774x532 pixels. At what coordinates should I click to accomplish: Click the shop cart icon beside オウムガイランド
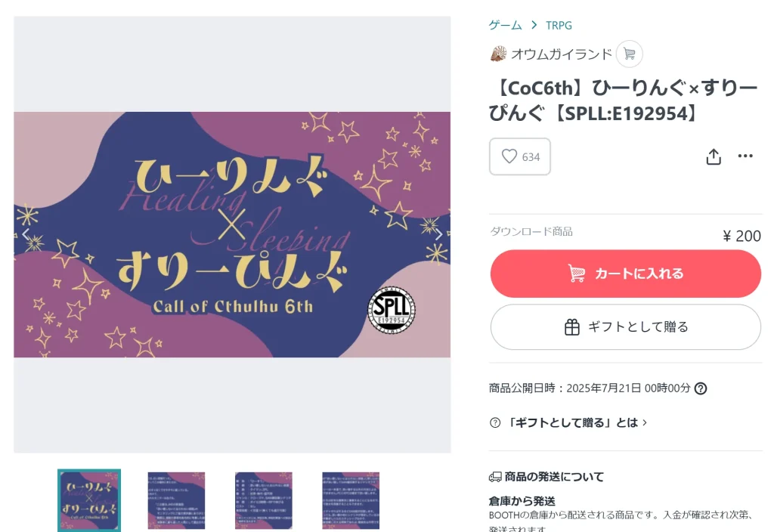[x=630, y=54]
